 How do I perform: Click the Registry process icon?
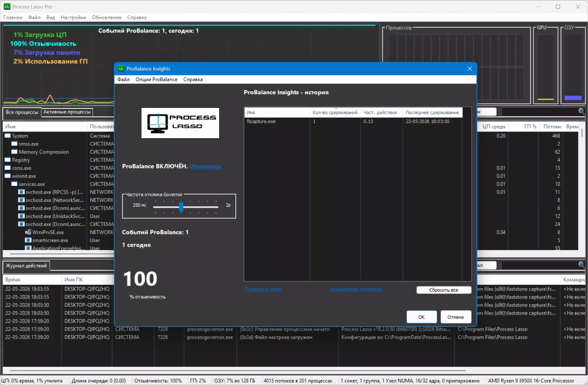[8, 160]
